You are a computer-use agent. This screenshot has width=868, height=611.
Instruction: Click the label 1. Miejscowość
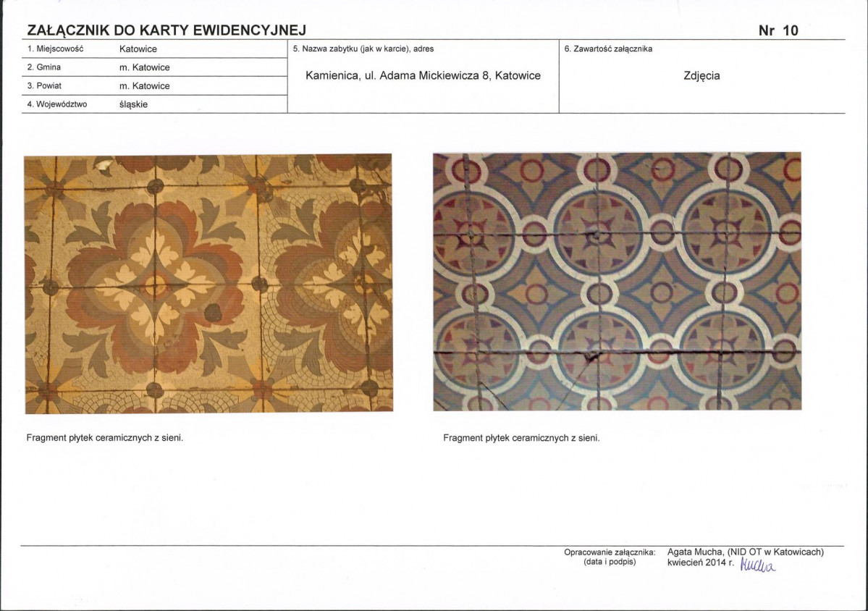[x=55, y=49]
